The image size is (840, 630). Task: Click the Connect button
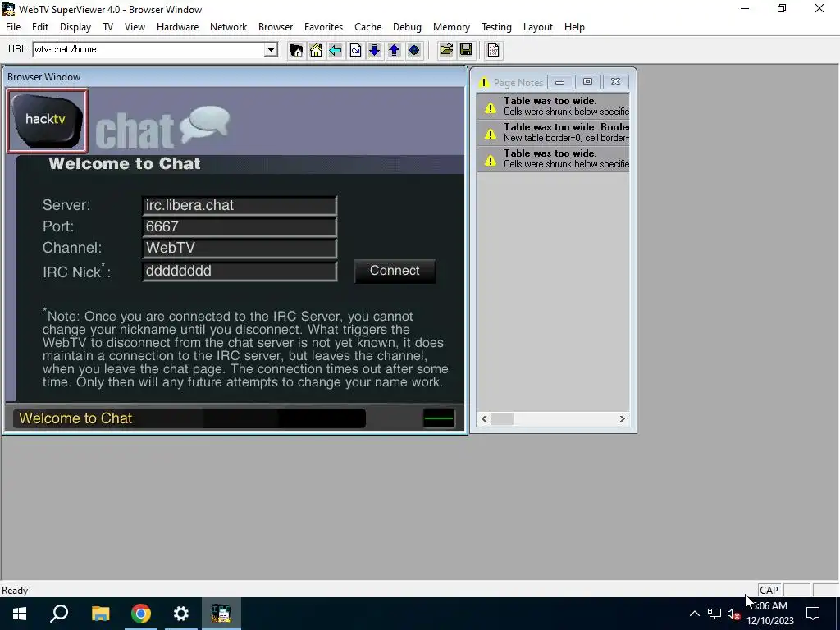click(x=395, y=271)
